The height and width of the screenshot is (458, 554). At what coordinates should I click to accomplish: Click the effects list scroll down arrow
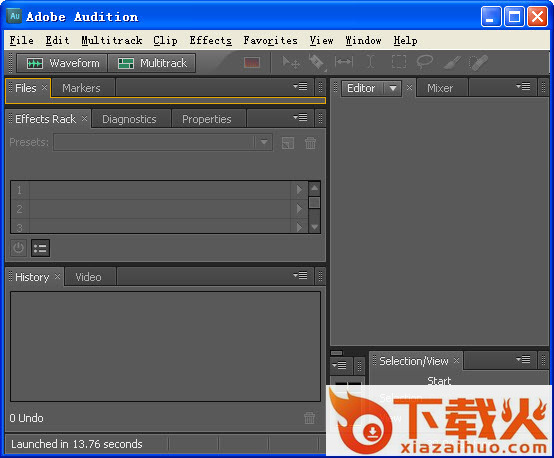(314, 227)
